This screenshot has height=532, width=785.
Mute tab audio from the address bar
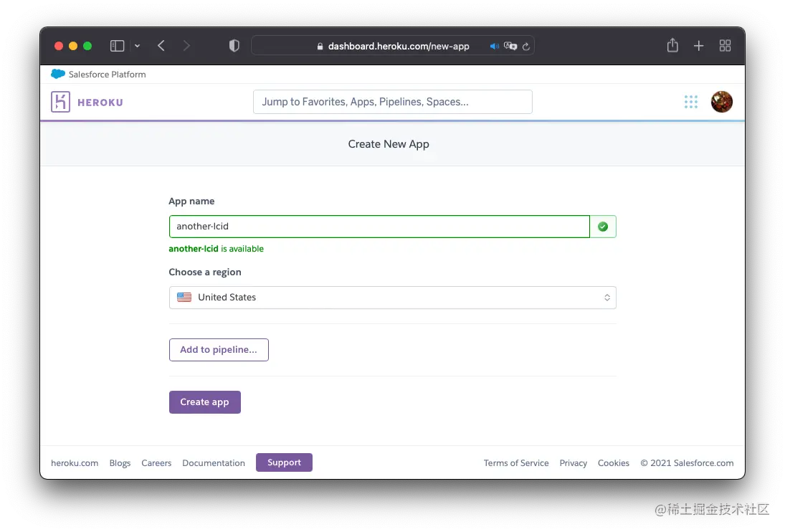pos(494,46)
